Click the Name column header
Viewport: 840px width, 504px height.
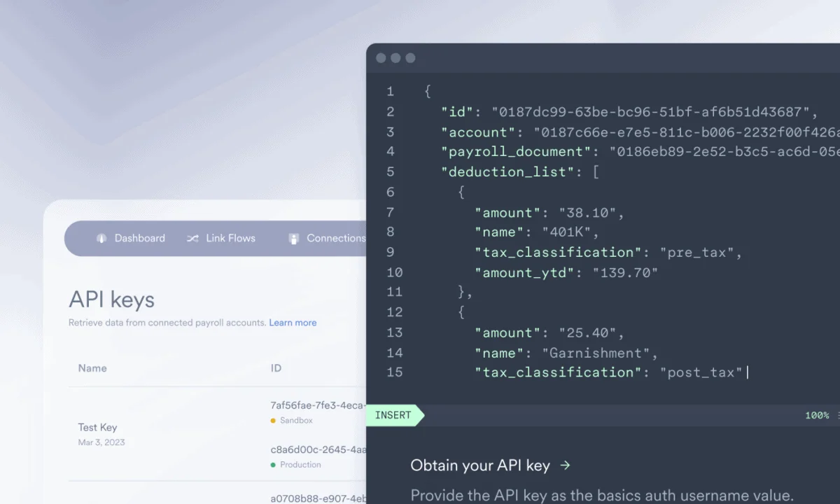92,368
